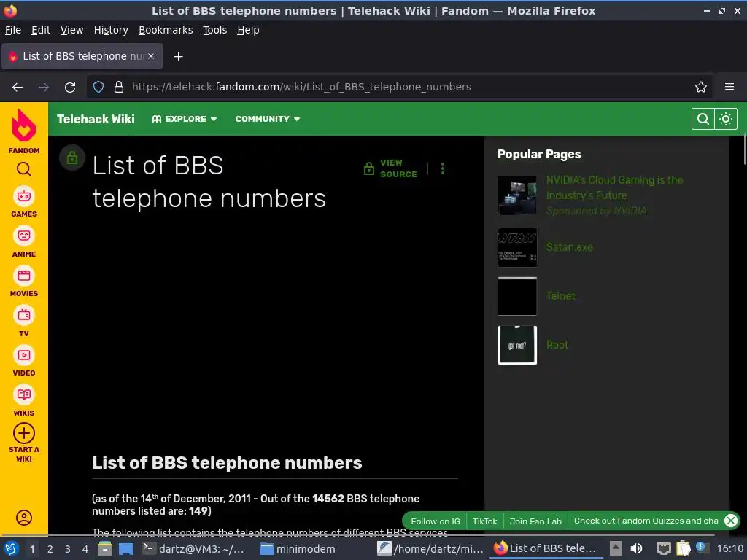Click the network tray icon
747x560 pixels.
[663, 549]
